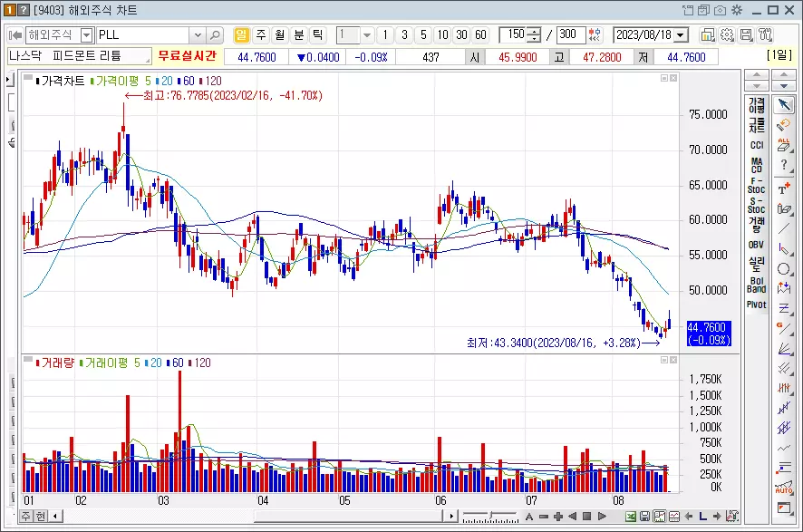Step the 150 bar count spinner
Viewport: 803px width, 532px height.
click(534, 34)
